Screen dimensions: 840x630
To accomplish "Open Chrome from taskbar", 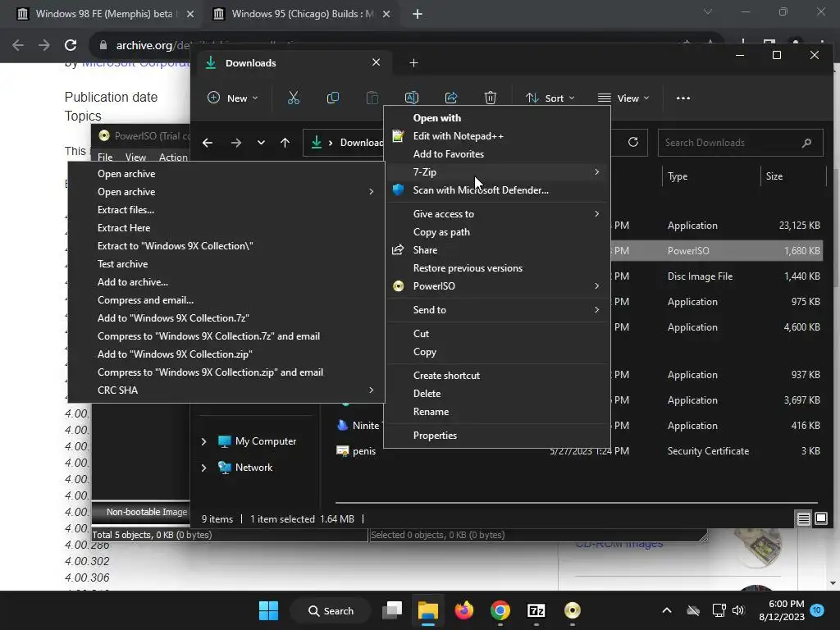I will coord(500,610).
